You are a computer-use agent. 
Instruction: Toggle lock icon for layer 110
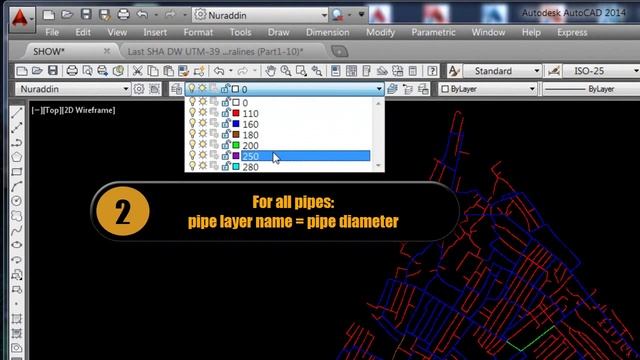(x=225, y=113)
